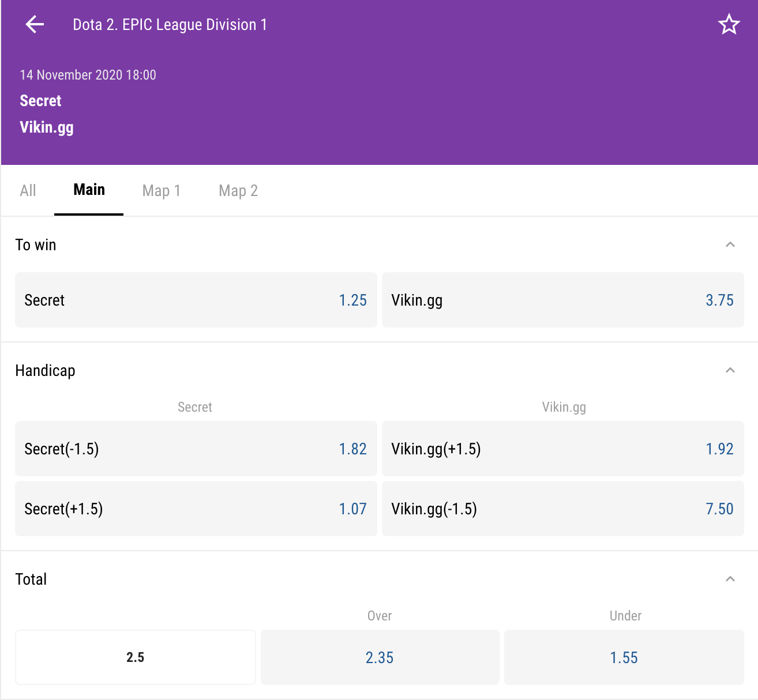Pick Secret(-1.5) handicap at 1.82
The height and width of the screenshot is (700, 758).
(196, 449)
